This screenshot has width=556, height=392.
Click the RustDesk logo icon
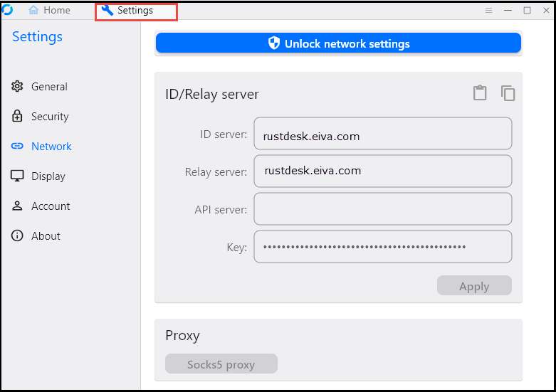tap(7, 9)
